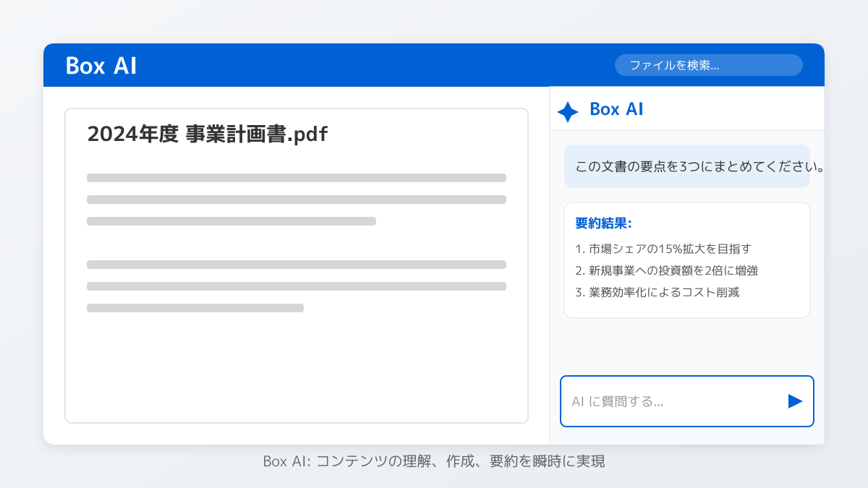Select summary item 業務効率化によるコスト削減

(657, 292)
